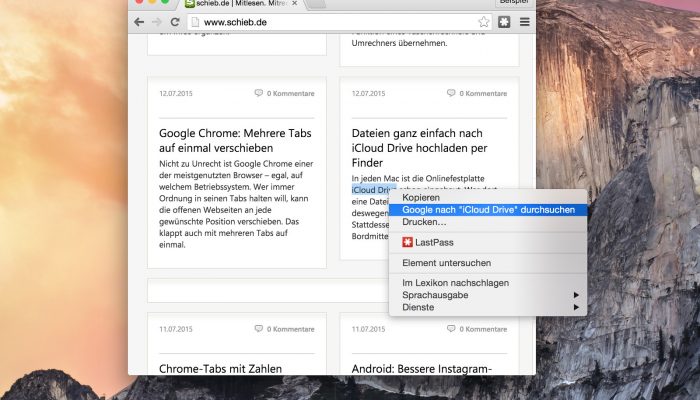This screenshot has height=400, width=700.
Task: Click 0 Kommentare on Chrome-Tabs mit Zahlen card
Action: [291, 329]
